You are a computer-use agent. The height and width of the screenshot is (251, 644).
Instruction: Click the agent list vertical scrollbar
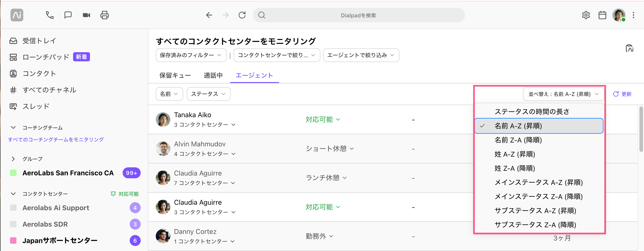(x=641, y=129)
